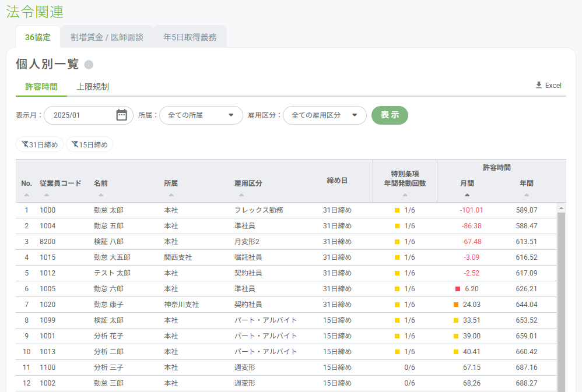Remove the 31日締め filter chip
This screenshot has width=582, height=392.
[40, 144]
